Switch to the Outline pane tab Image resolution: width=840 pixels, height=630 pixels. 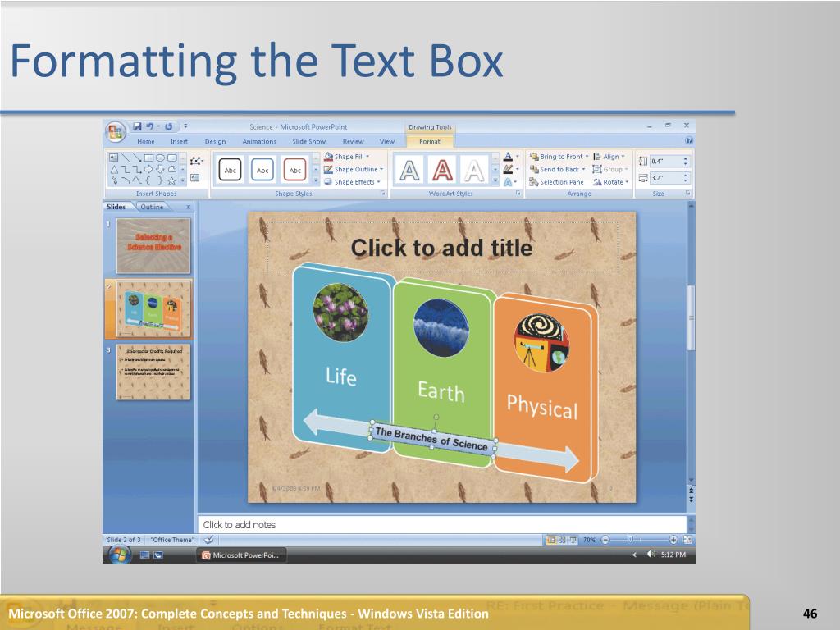152,206
